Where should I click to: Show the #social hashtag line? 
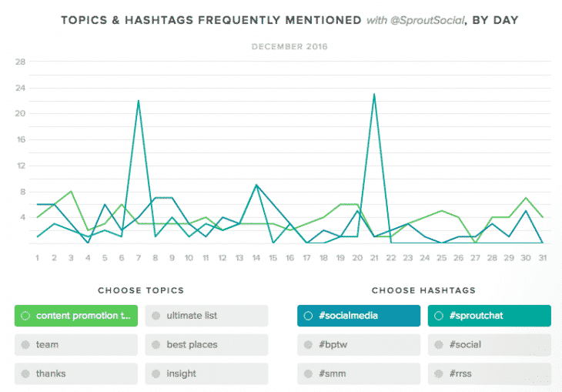(489, 345)
